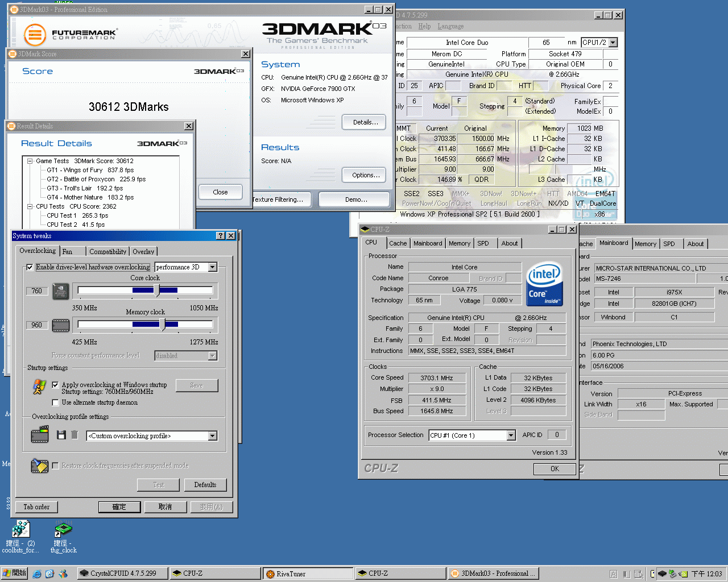Click the restore clock frequencies broom icon
728x582 pixels.
[x=39, y=465]
